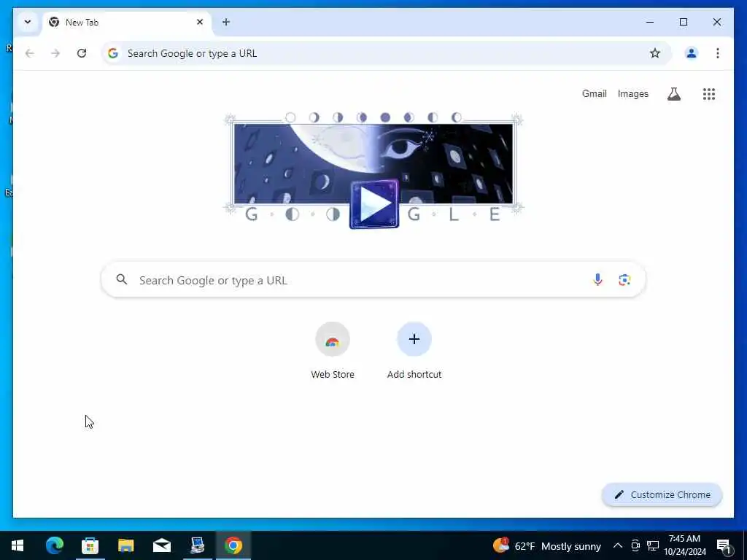Open Search Labs flask icon

tap(673, 94)
